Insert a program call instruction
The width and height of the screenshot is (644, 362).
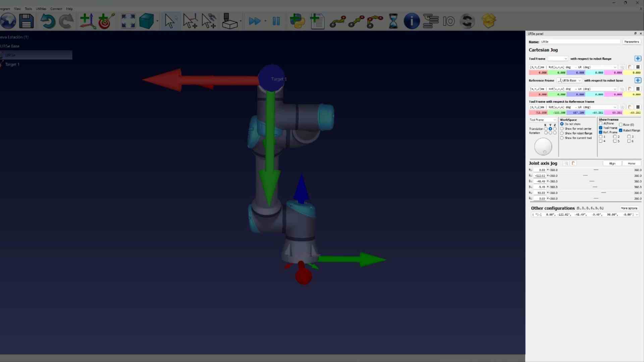[431, 21]
